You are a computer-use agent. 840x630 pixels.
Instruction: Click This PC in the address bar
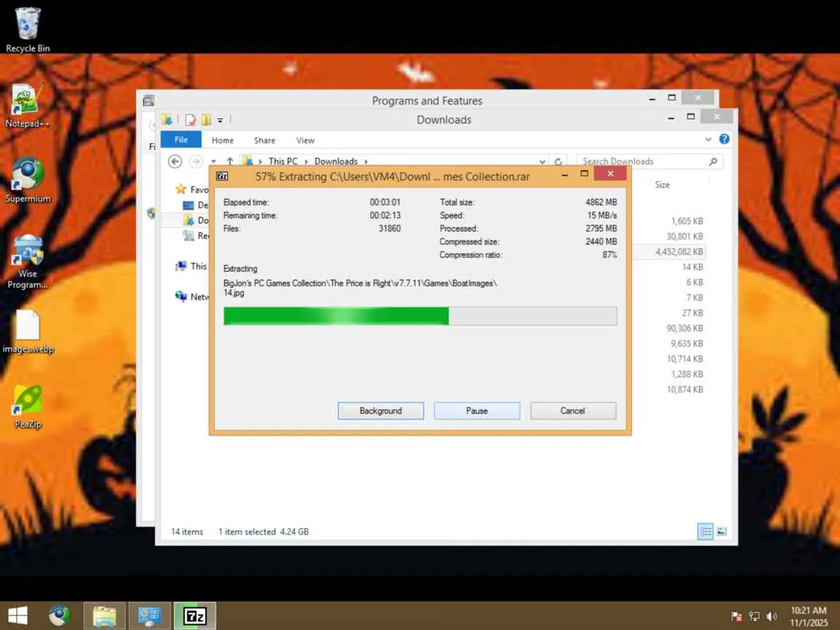coord(283,161)
